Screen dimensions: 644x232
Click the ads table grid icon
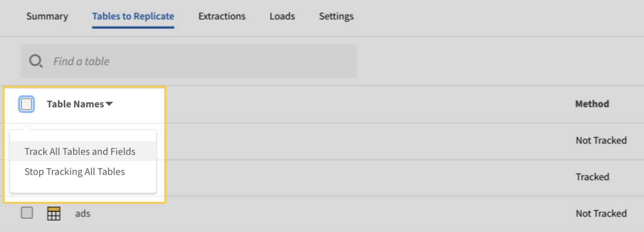pyautogui.click(x=54, y=214)
